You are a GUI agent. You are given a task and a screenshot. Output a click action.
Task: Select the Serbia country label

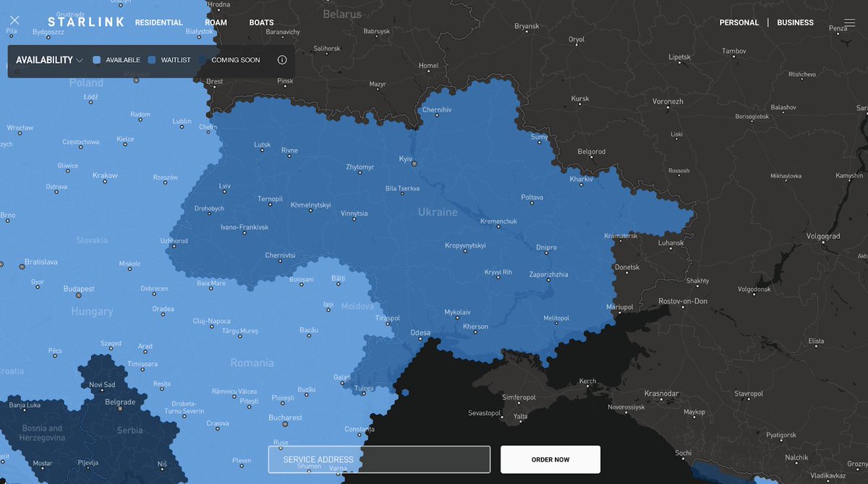pyautogui.click(x=129, y=430)
